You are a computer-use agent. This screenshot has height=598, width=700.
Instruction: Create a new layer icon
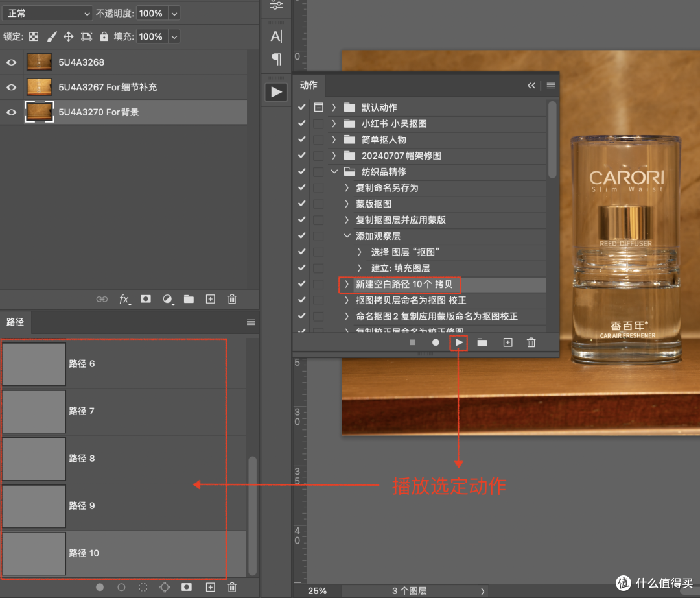coord(210,299)
